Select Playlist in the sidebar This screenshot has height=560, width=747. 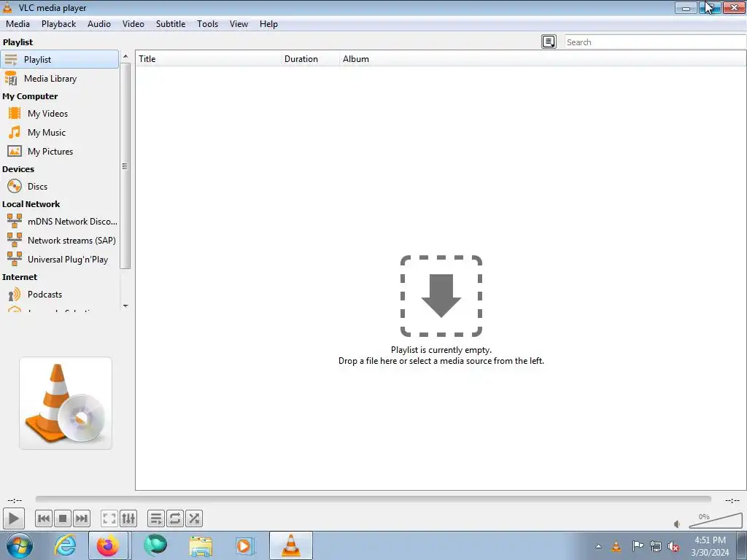60,60
